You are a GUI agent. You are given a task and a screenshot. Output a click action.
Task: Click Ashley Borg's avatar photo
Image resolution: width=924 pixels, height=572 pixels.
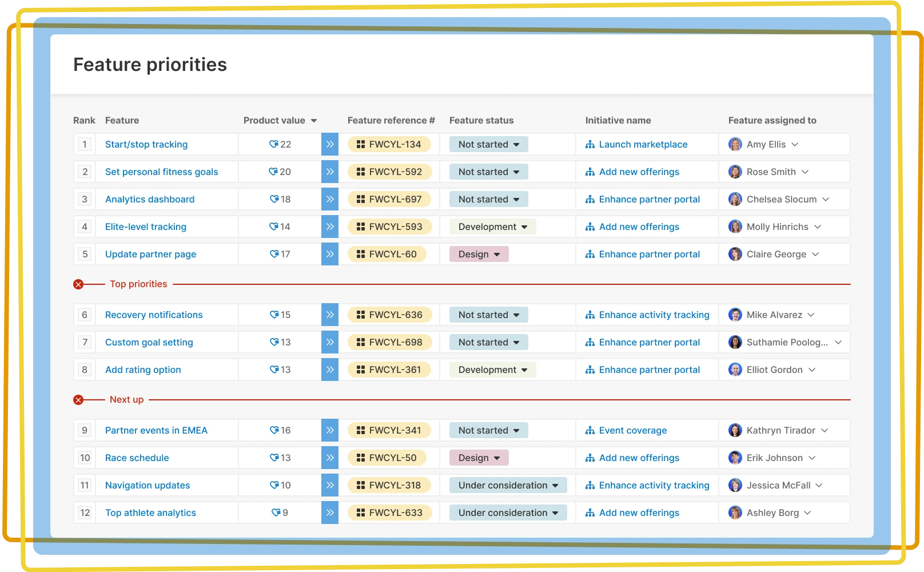(x=735, y=513)
